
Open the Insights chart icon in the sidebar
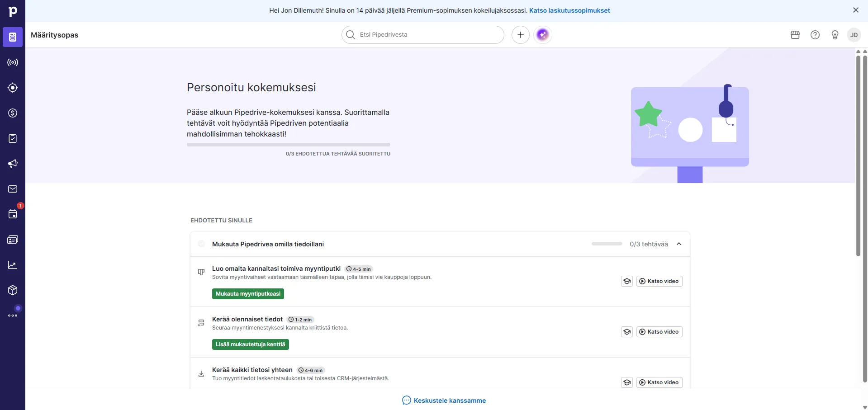click(12, 265)
